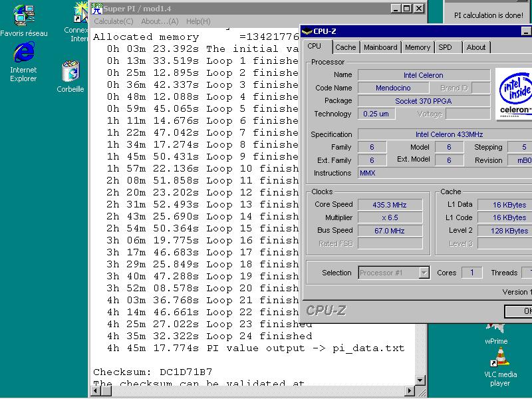Open the Connexion Internet desktop shortcut
The width and height of the screenshot is (532, 399).
click(x=79, y=23)
